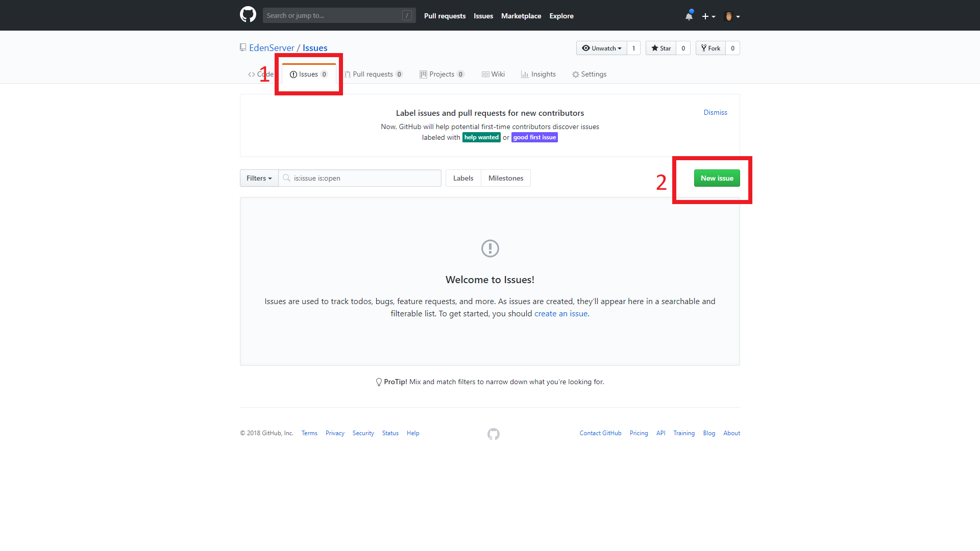980x551 pixels.
Task: Click the GitHub octocat logo in header
Action: (x=248, y=15)
